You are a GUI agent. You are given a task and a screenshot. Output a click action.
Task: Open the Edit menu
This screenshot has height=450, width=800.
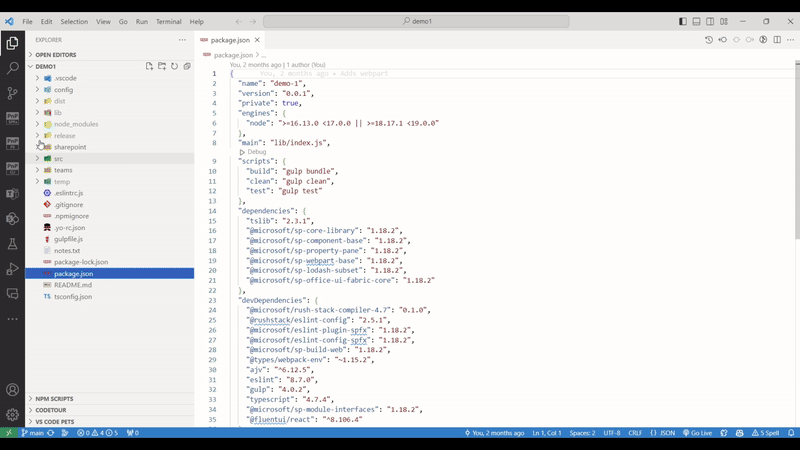tap(46, 21)
